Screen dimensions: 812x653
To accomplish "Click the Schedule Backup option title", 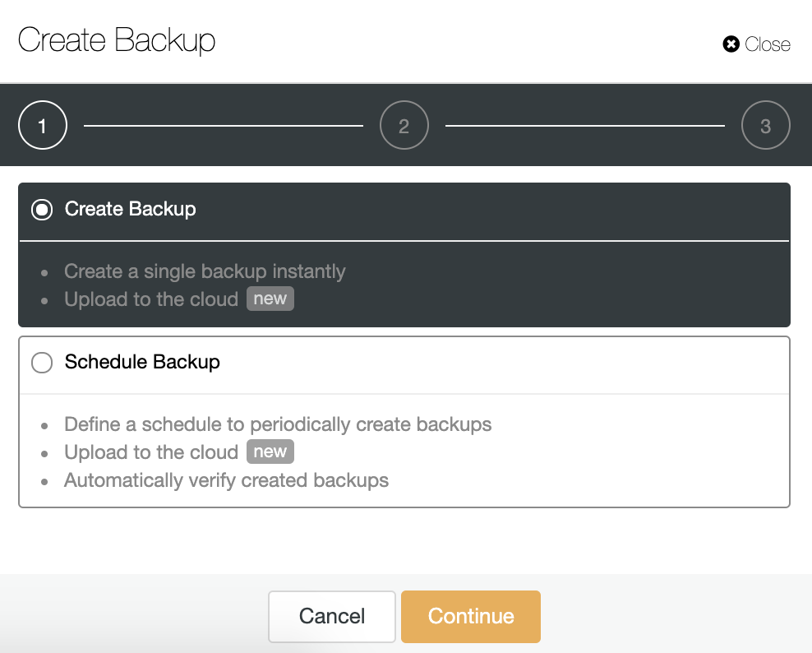I will [142, 362].
